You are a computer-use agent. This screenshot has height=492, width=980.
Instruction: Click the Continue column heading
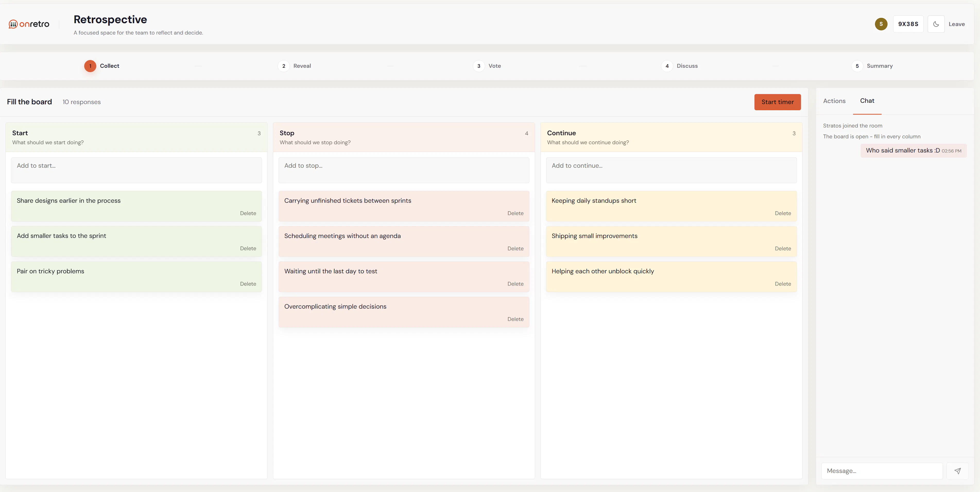[x=562, y=133]
